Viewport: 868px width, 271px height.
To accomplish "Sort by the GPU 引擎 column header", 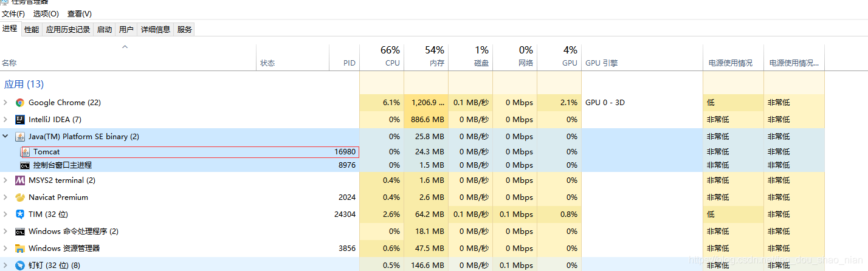I will (642, 57).
